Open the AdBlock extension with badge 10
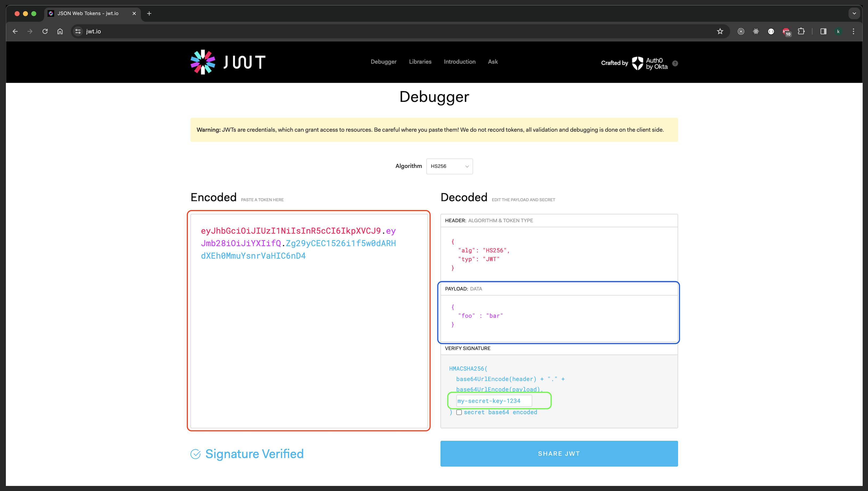The height and width of the screenshot is (491, 868). 786,31
